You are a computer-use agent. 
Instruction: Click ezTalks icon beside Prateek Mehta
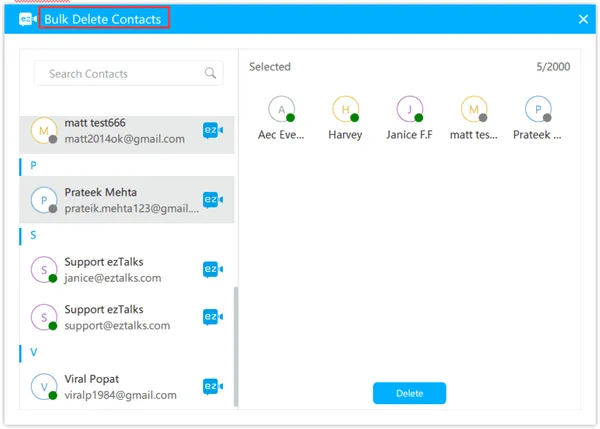coord(213,200)
